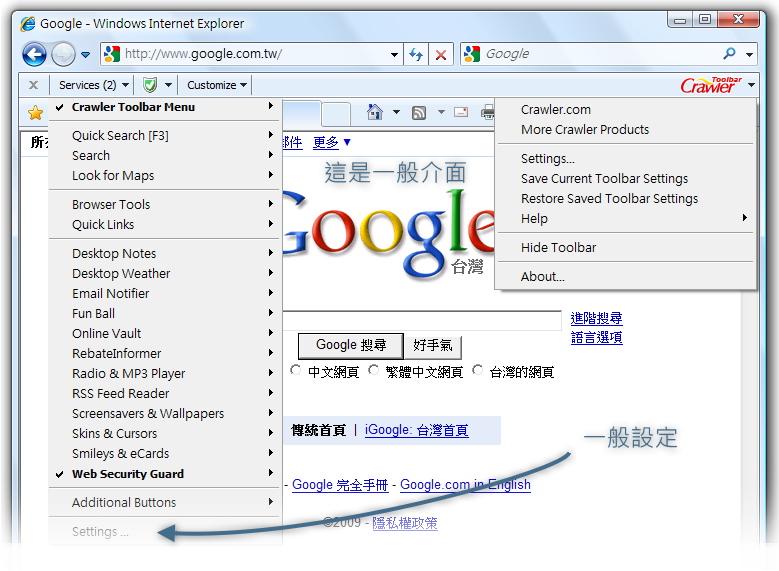This screenshot has width=779, height=571.
Task: Select Skins & Cursors menu item
Action: [165, 433]
